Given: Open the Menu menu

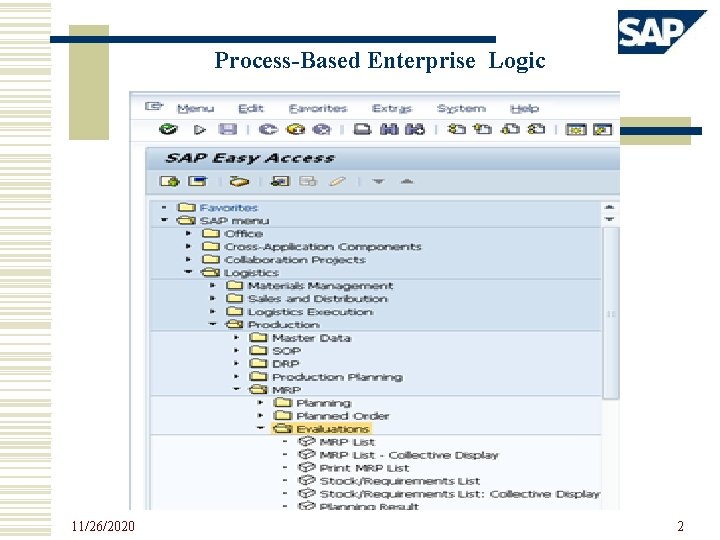Looking at the screenshot, I should click(196, 109).
